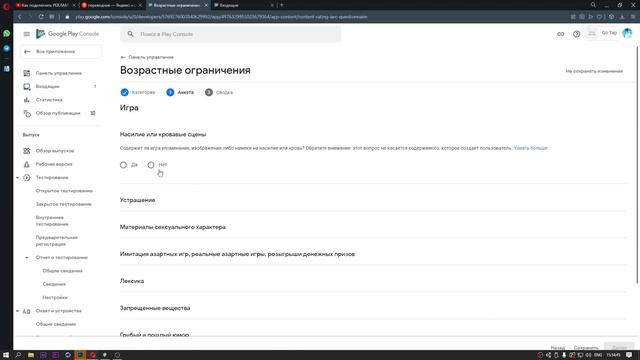Go to the Сводка step

[219, 93]
